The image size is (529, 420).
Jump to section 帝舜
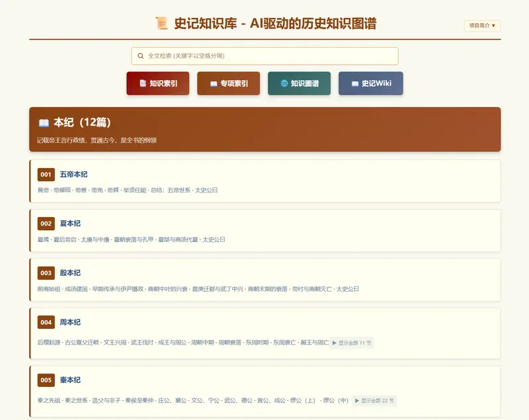(x=113, y=190)
